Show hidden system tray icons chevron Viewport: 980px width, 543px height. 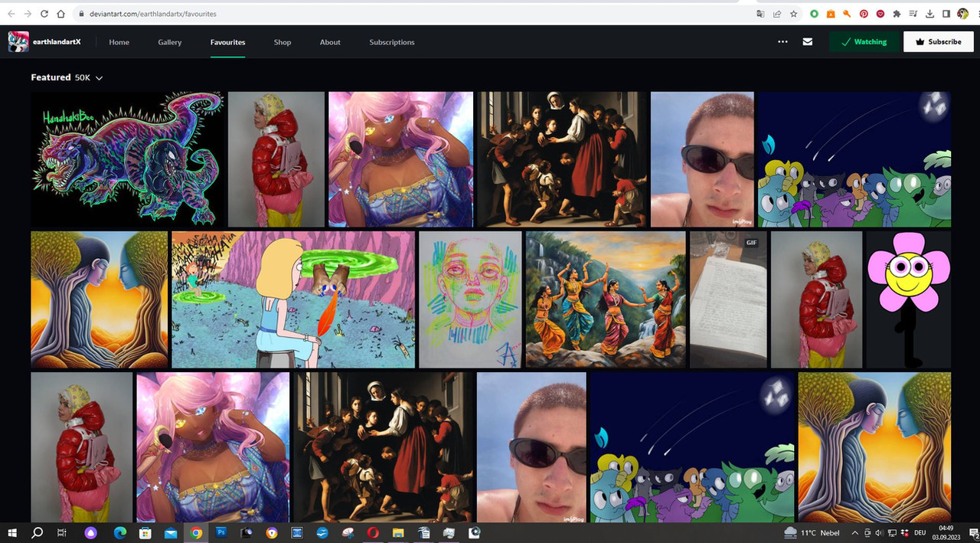tap(854, 532)
